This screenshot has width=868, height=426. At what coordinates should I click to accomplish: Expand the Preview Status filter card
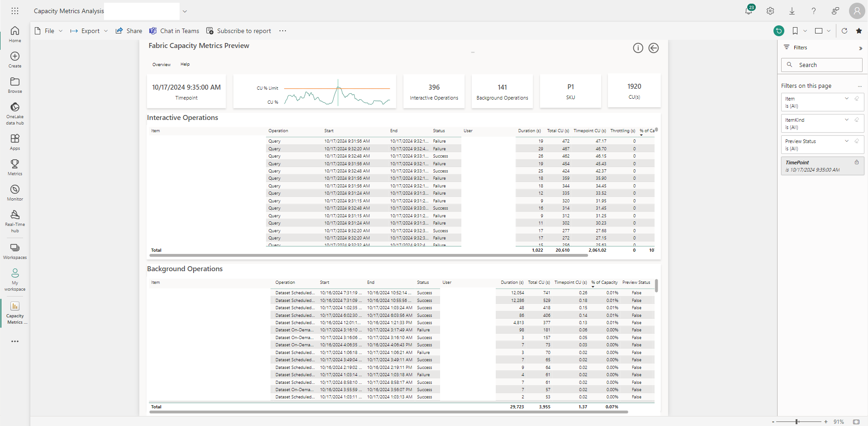click(847, 141)
